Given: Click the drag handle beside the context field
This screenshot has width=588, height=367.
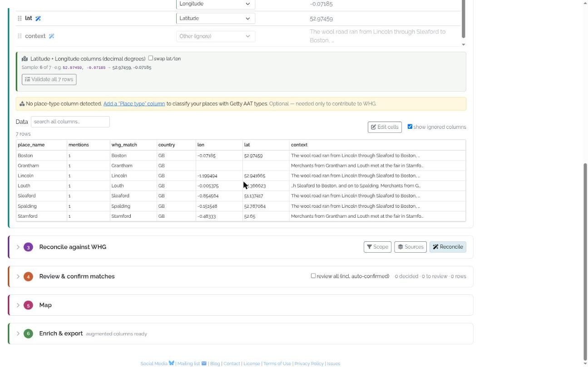Looking at the screenshot, I should 20,36.
